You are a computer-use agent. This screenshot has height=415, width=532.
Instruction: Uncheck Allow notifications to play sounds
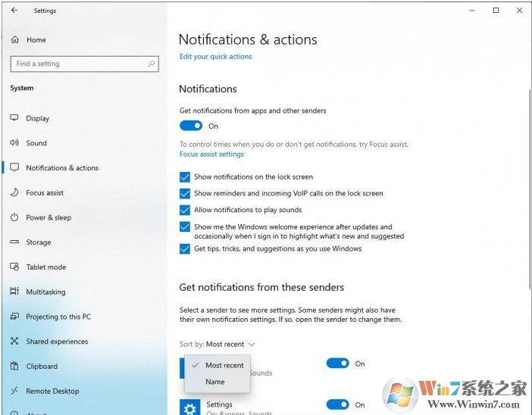coord(185,211)
